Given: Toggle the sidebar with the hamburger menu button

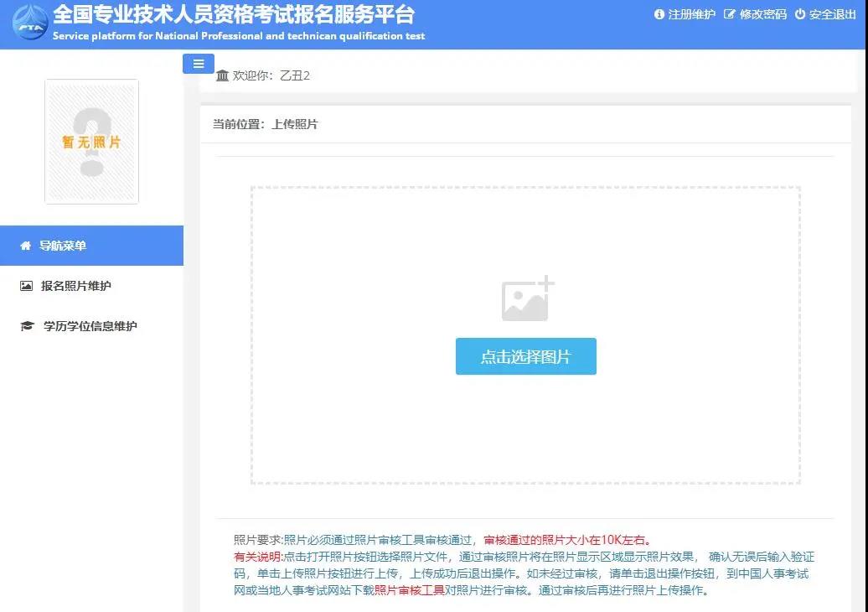Looking at the screenshot, I should point(198,63).
